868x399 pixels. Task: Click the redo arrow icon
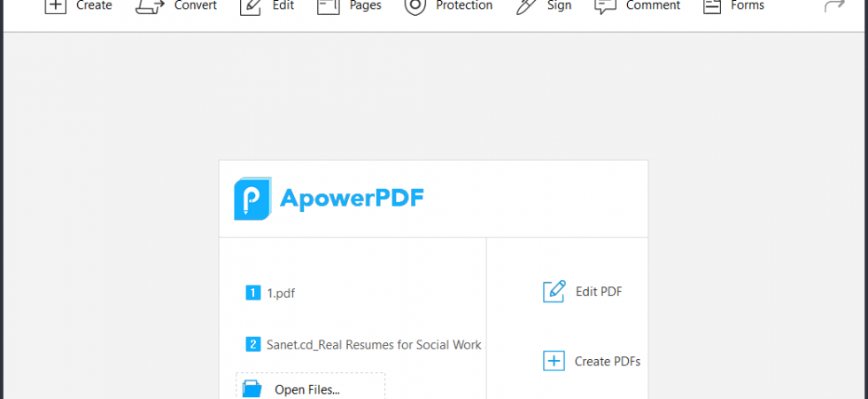coord(834,5)
